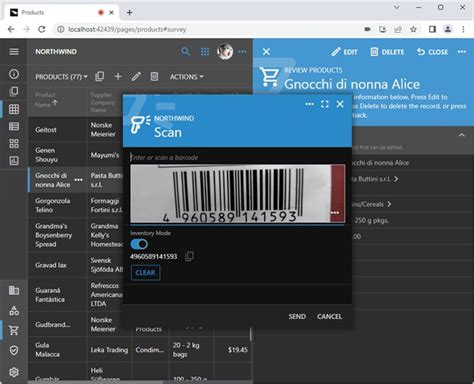
Task: Copy scanned barcode 4960589141593 with copy icon
Action: (x=189, y=256)
